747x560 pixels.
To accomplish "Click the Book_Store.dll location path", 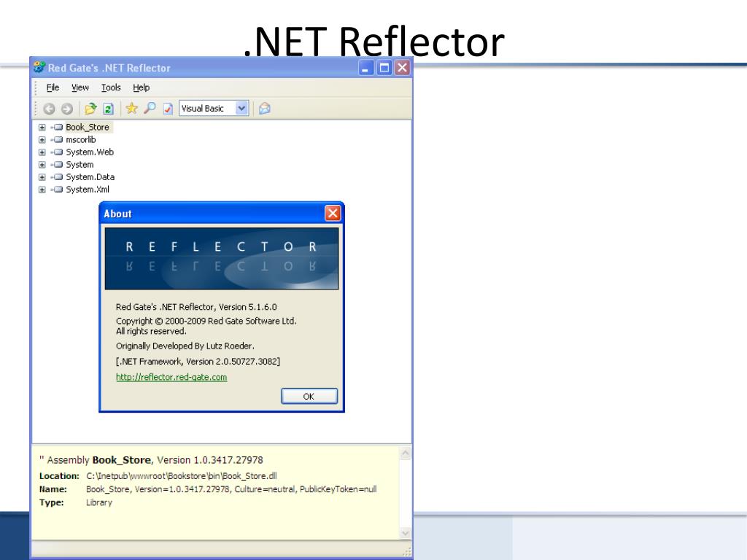I will click(181, 475).
